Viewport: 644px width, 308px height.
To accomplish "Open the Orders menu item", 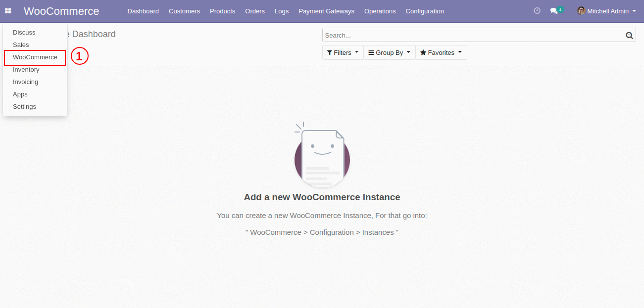I will tap(255, 11).
